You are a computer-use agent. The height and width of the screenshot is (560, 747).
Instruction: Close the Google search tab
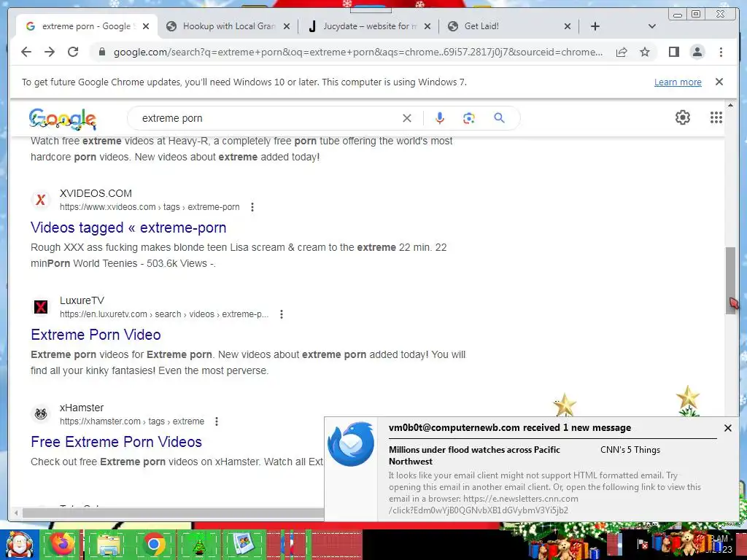pos(146,26)
